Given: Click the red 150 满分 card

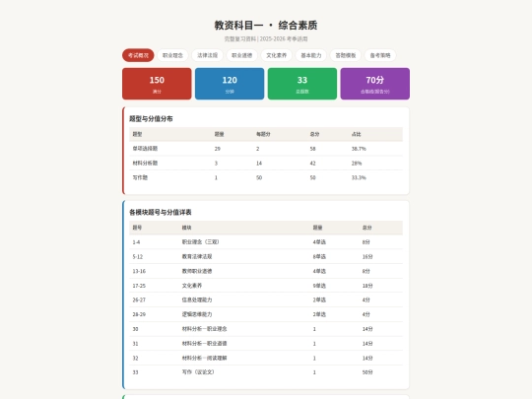Looking at the screenshot, I should click(157, 84).
